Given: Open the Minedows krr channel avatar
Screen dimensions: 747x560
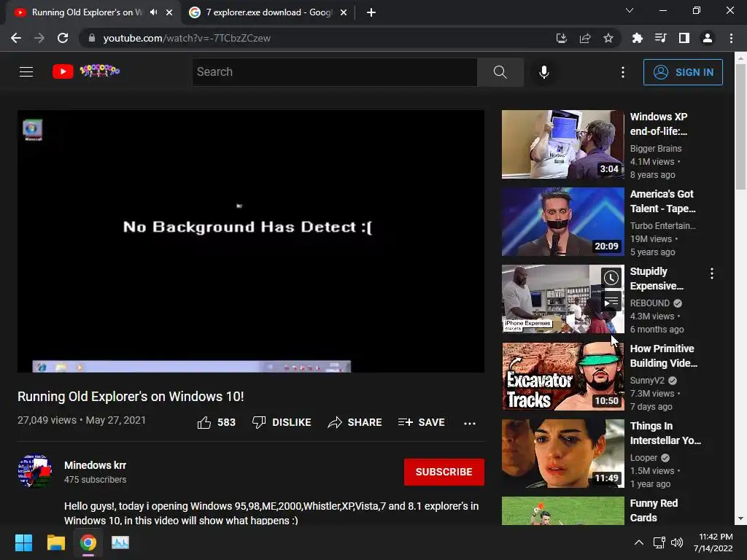Looking at the screenshot, I should pos(34,471).
